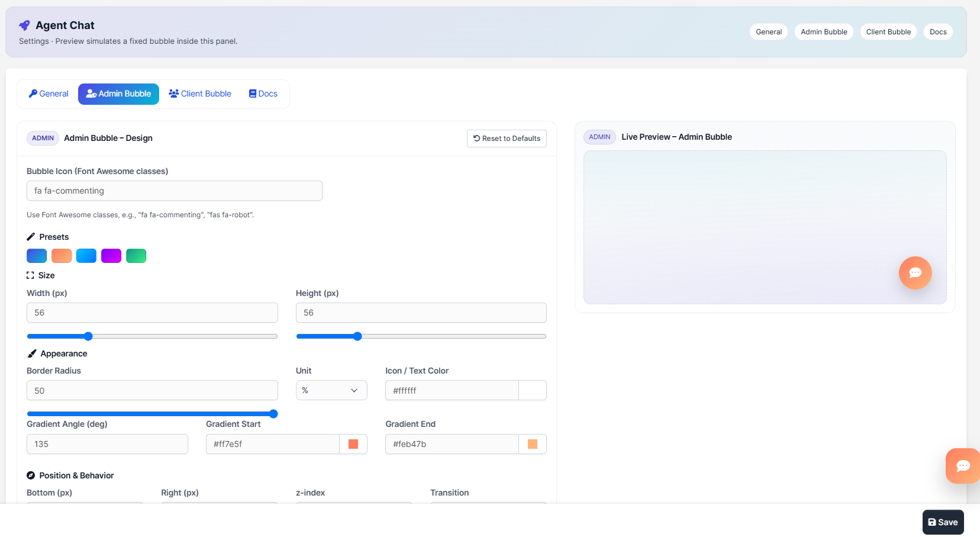The width and height of the screenshot is (980, 537).
Task: Focus the Bubble Icon classes input field
Action: pyautogui.click(x=175, y=191)
